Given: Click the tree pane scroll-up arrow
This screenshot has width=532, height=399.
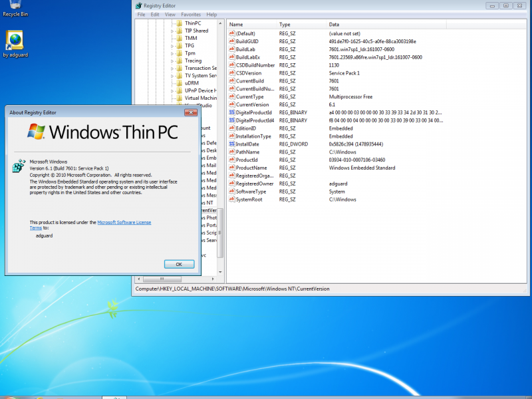Looking at the screenshot, I should coord(220,23).
